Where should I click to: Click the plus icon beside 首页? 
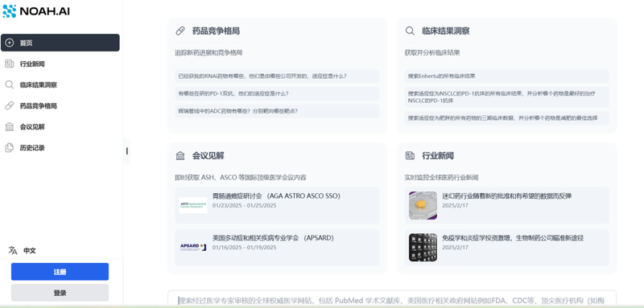tap(9, 43)
